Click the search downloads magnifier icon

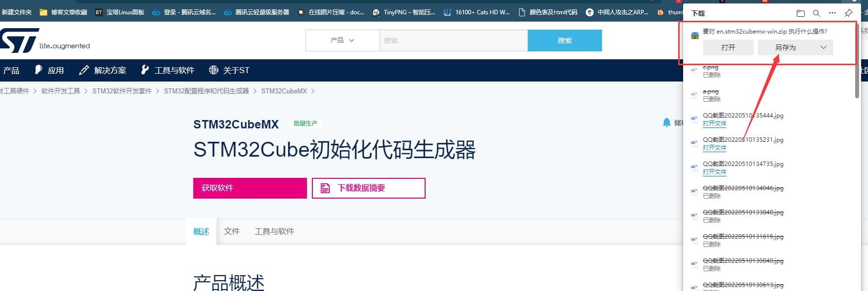[x=817, y=13]
